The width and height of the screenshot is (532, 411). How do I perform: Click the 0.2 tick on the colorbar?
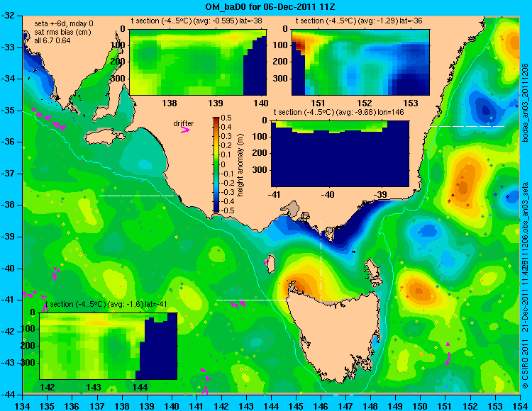tap(226, 146)
